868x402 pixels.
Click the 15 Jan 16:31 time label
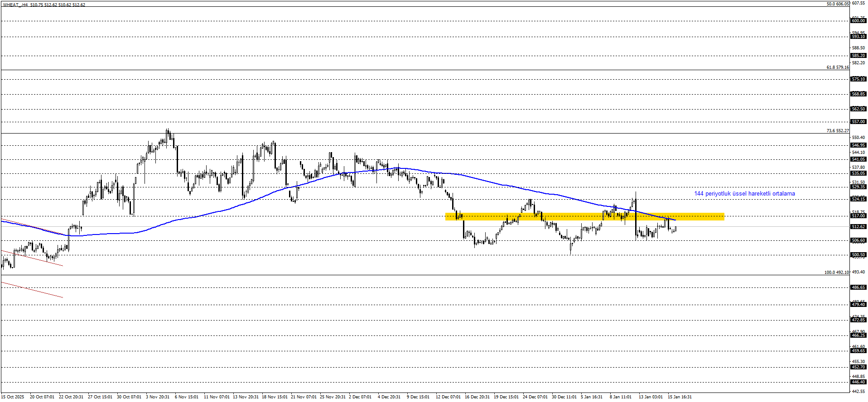680,397
